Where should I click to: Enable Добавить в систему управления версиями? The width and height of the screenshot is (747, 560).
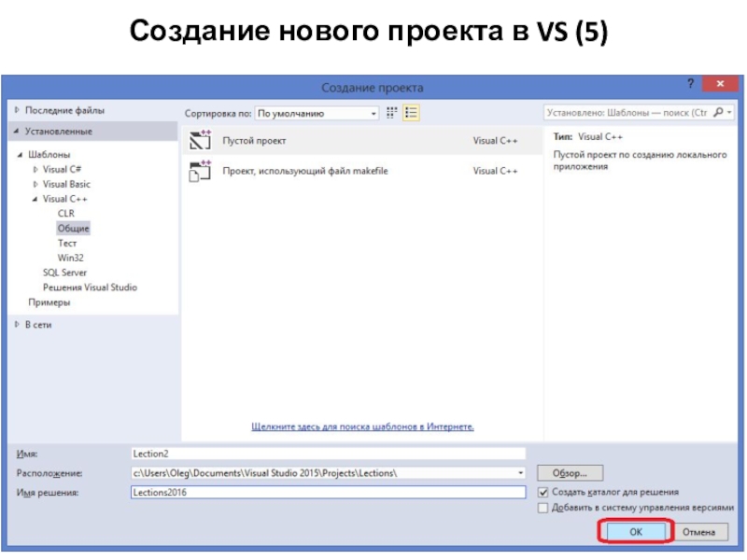click(543, 508)
